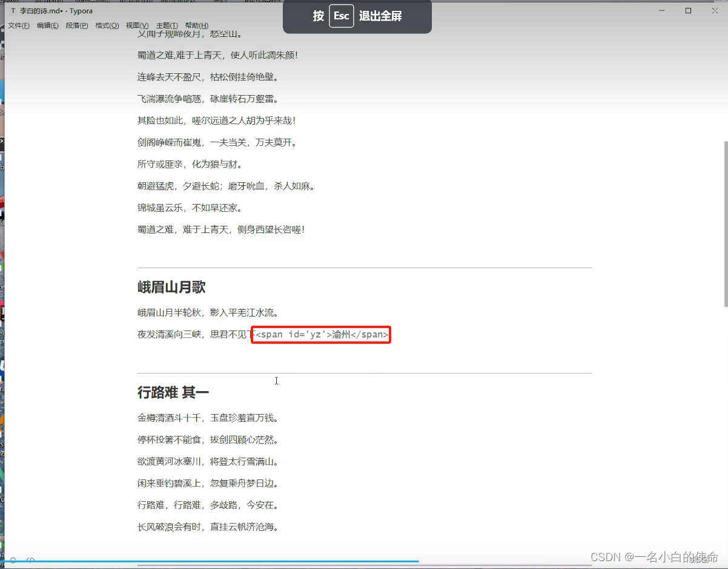Image resolution: width=728 pixels, height=569 pixels.
Task: Open the 主题 menu
Action: (x=166, y=25)
